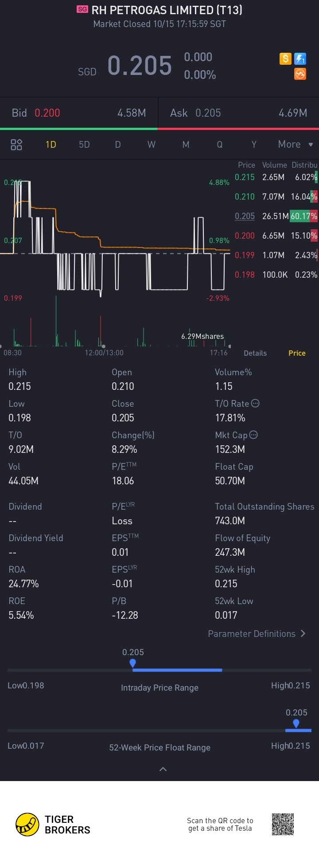Switch to the Q quarterly chart
Image resolution: width=319 pixels, height=868 pixels.
[220, 145]
